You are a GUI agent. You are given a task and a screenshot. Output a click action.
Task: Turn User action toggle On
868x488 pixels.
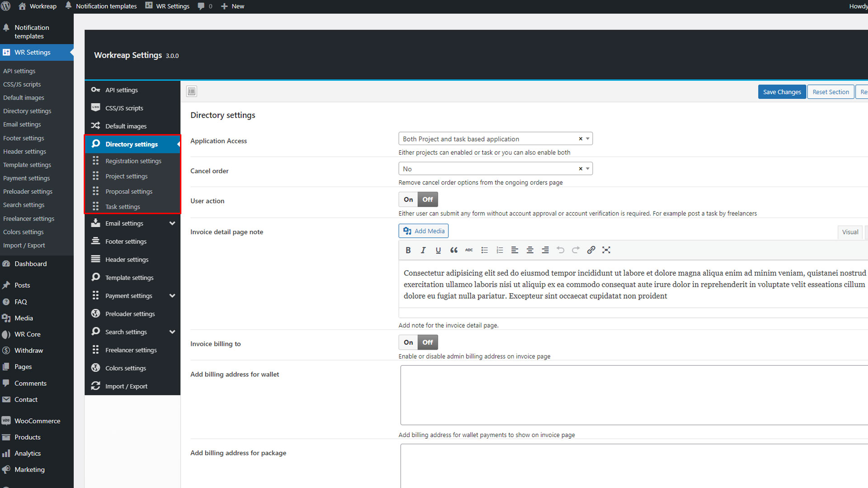[x=408, y=199]
